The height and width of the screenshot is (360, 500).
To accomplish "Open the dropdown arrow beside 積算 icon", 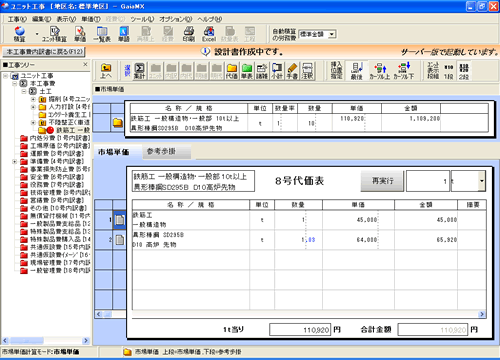I will 37,34.
